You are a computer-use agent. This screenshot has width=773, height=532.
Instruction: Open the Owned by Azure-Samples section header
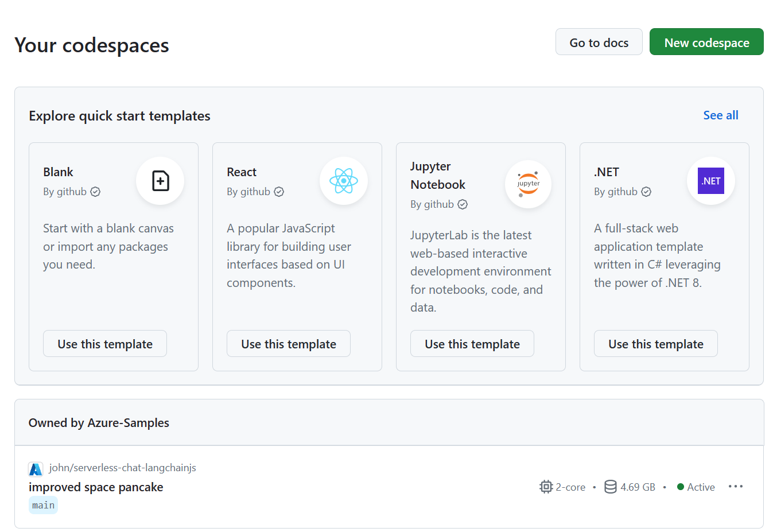point(99,422)
